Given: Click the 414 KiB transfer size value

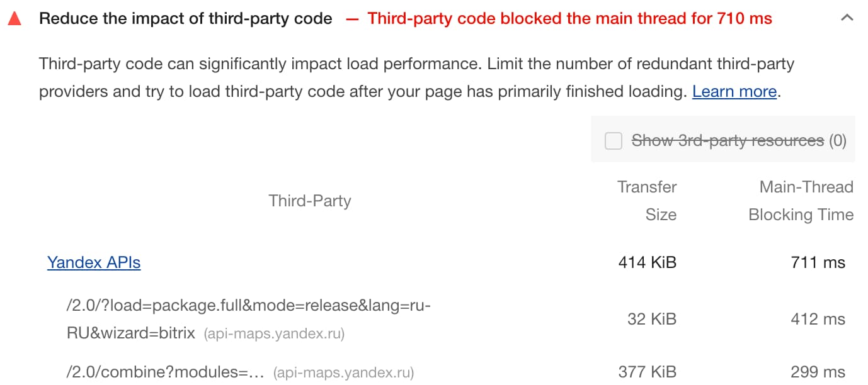Looking at the screenshot, I should point(647,262).
